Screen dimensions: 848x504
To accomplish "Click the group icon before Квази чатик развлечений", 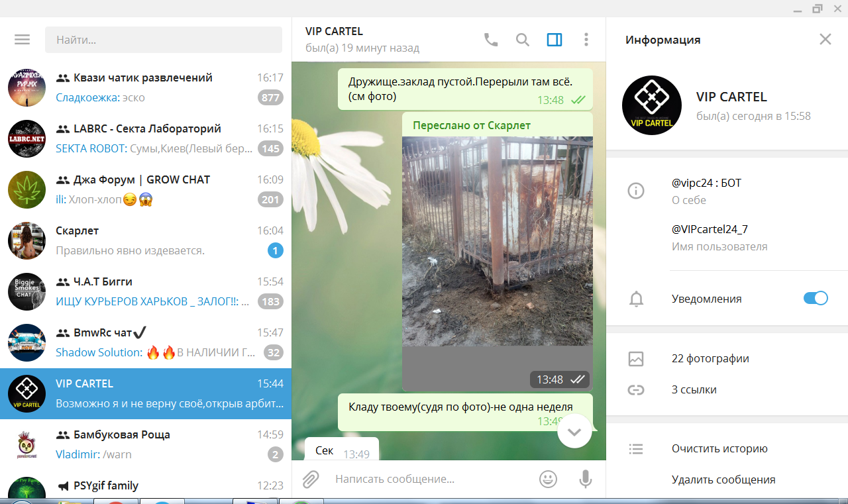I will (x=63, y=78).
